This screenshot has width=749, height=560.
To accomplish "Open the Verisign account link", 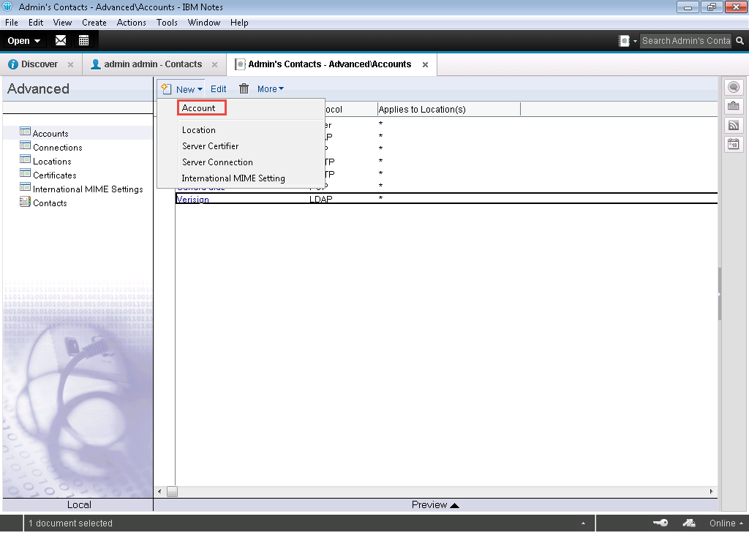I will tap(193, 200).
